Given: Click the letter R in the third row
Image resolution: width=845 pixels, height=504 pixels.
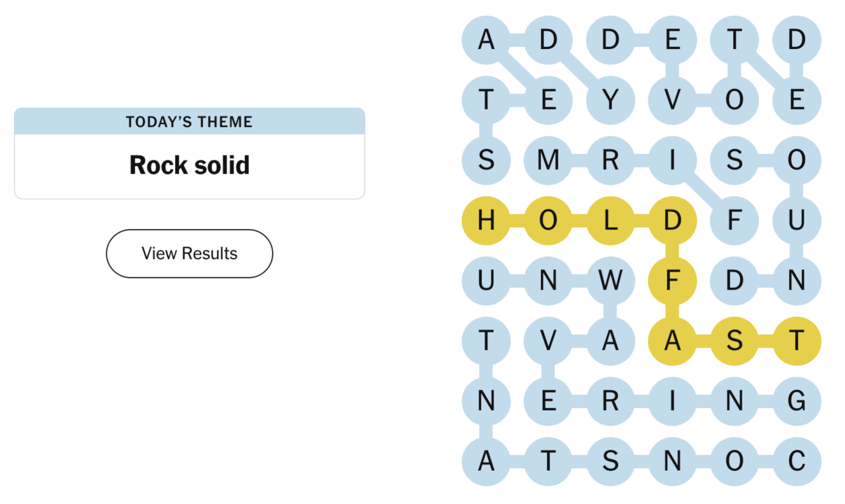Looking at the screenshot, I should [610, 160].
